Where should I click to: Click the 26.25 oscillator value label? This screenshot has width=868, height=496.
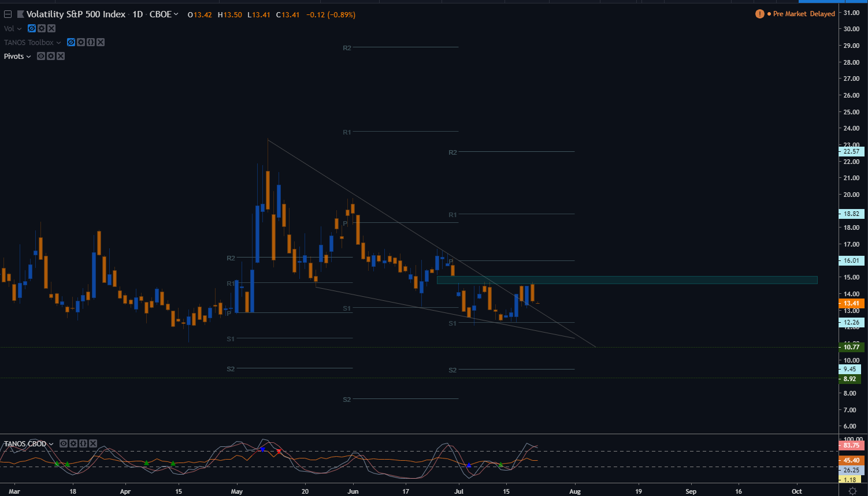tap(851, 470)
